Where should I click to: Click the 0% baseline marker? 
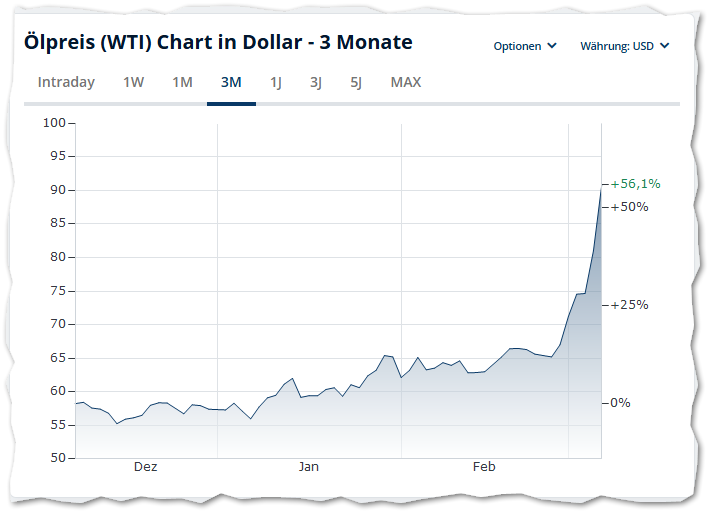point(621,403)
